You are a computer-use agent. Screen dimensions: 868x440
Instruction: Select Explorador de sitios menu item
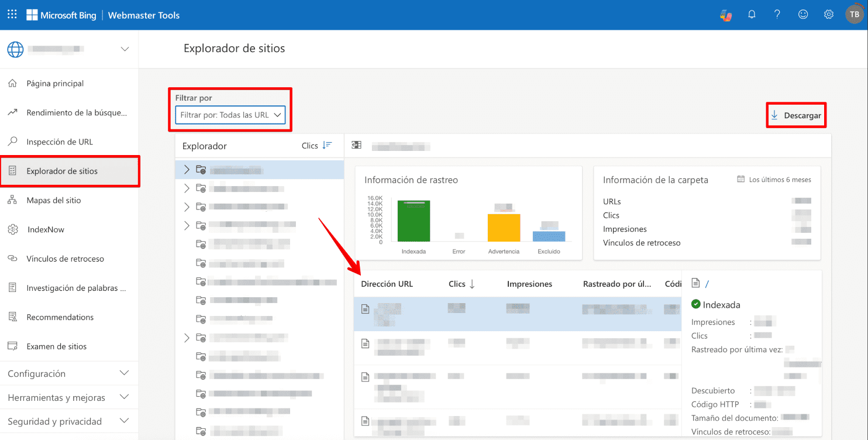(x=69, y=171)
